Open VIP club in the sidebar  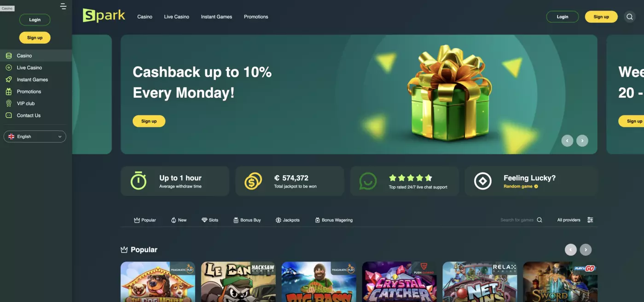[x=26, y=103]
